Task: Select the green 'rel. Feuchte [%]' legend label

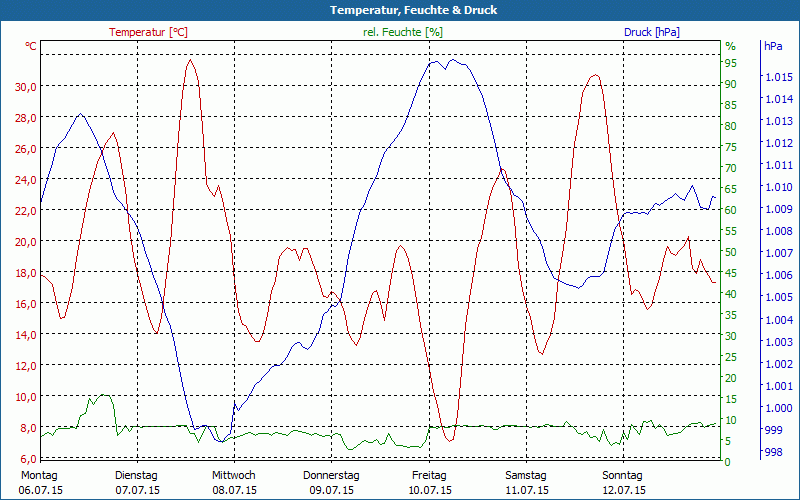Action: pos(402,32)
